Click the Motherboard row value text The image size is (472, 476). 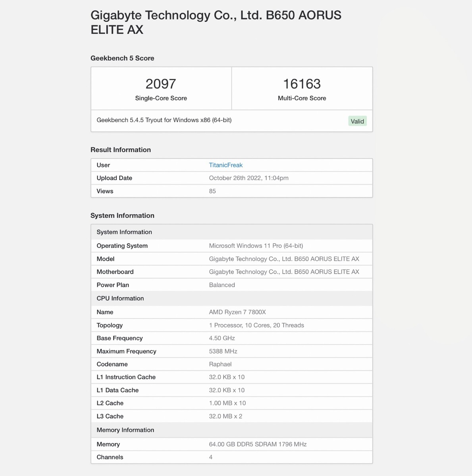(x=284, y=272)
